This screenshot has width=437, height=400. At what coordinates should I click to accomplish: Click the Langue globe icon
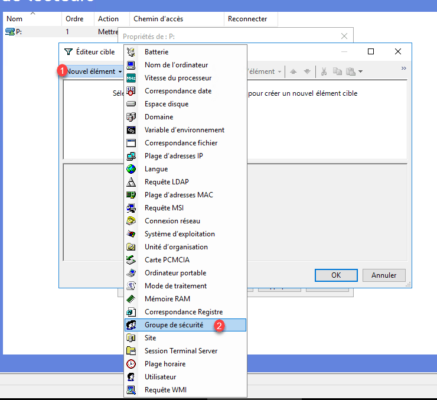131,169
